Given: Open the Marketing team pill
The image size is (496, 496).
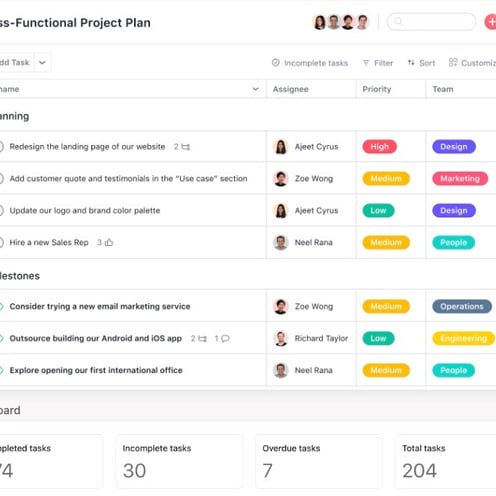Looking at the screenshot, I should [x=460, y=179].
